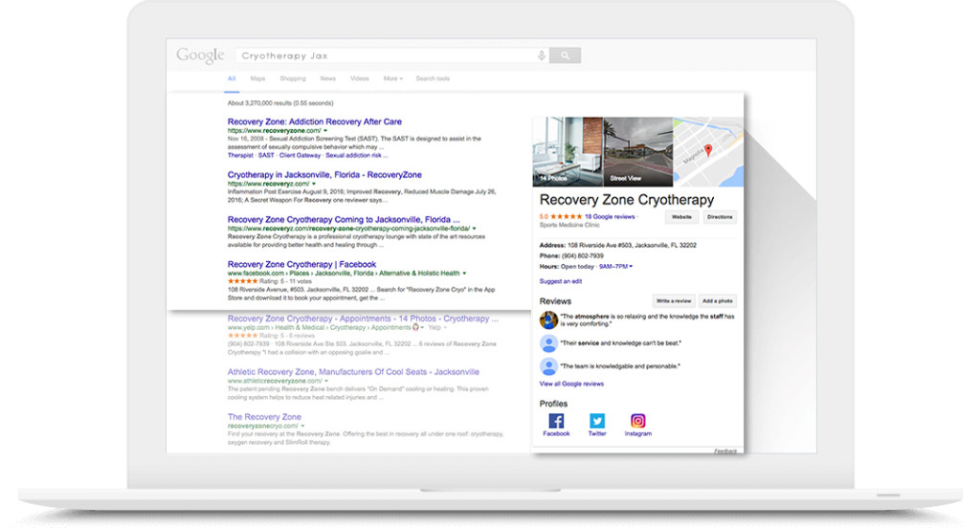
Task: Click the Feedback link
Action: coord(725,451)
